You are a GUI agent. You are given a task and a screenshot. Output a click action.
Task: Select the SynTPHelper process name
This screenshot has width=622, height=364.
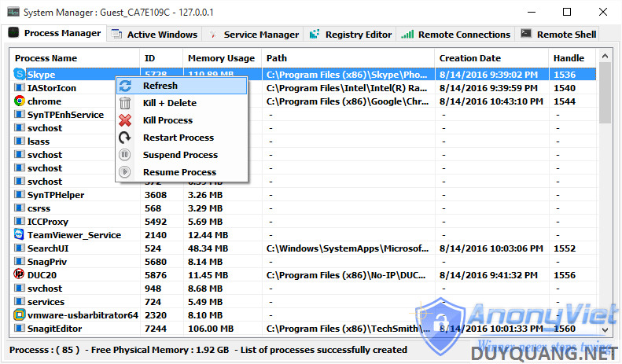pyautogui.click(x=56, y=195)
